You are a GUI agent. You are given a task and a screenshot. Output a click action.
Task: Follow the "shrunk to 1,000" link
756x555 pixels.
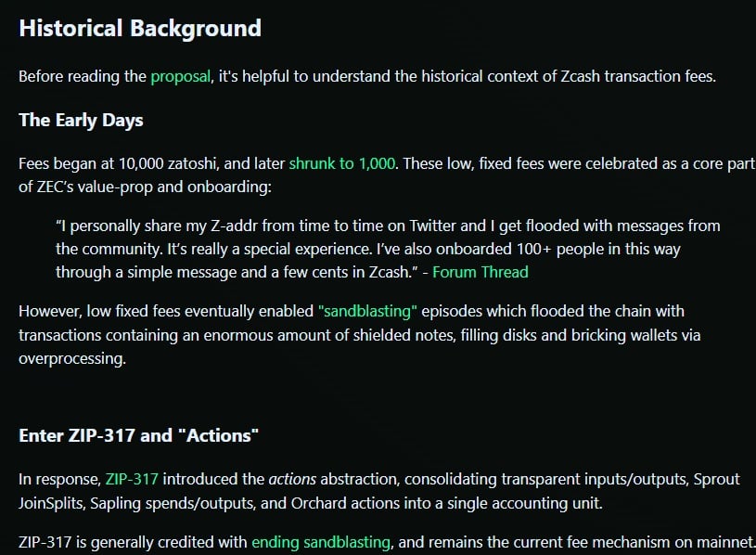point(342,163)
